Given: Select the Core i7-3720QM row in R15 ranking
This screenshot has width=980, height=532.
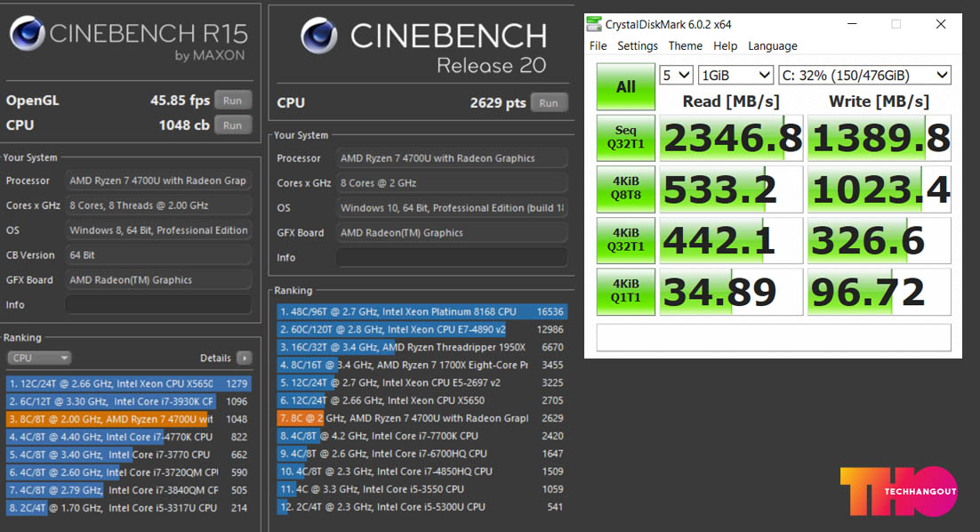Looking at the screenshot, I should click(x=129, y=472).
